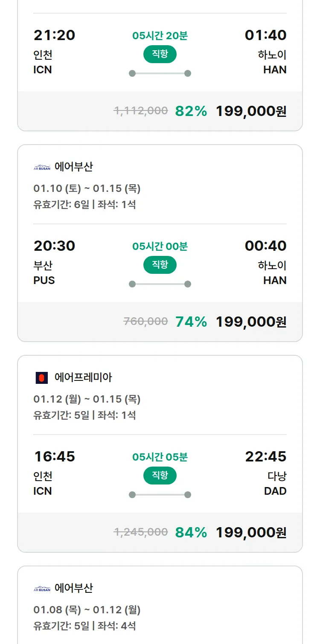Click the Air Busan logo on the 01.08–01.12 card

click(42, 589)
